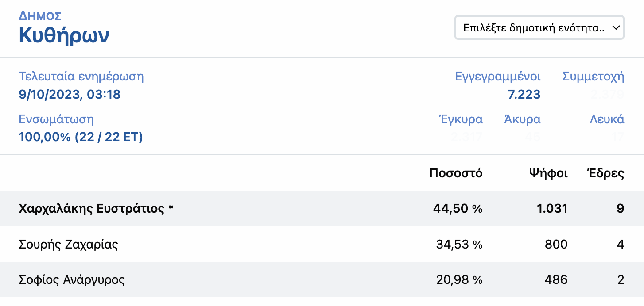Screen dimensions: 644x306
Task: Click the Έδρες column header
Action: (x=605, y=173)
